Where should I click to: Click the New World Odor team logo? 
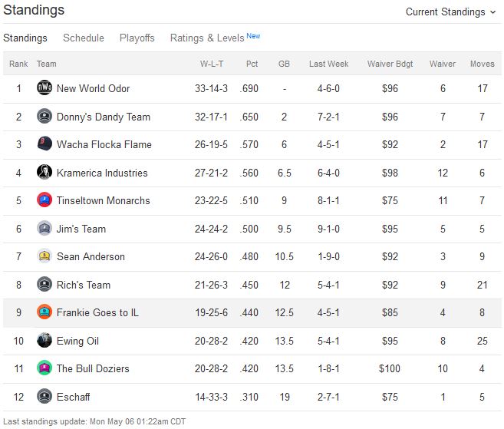pos(44,87)
